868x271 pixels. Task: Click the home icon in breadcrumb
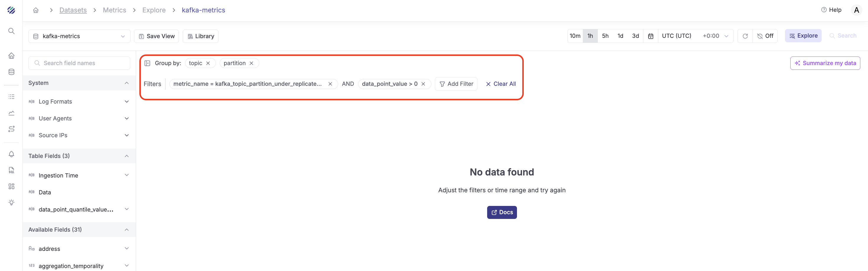coord(36,10)
